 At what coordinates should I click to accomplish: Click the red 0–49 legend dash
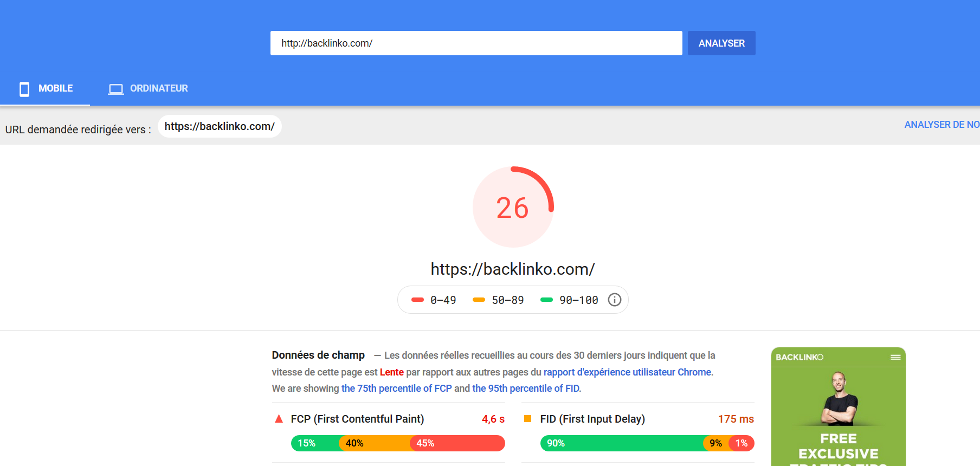tap(417, 300)
